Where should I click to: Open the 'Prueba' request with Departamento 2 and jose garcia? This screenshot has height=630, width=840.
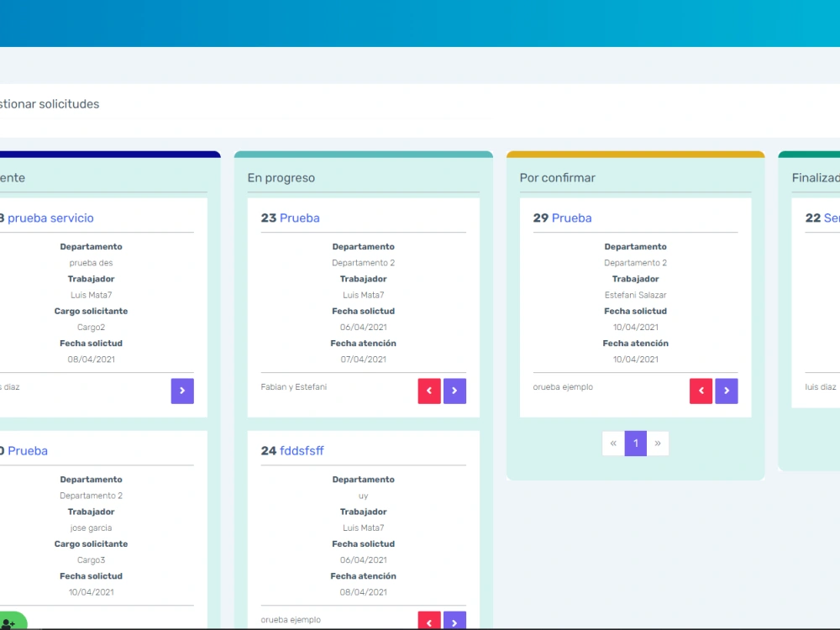(x=28, y=451)
